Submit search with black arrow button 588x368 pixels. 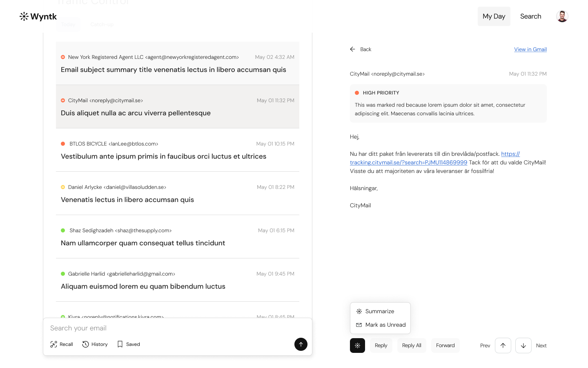(x=301, y=344)
